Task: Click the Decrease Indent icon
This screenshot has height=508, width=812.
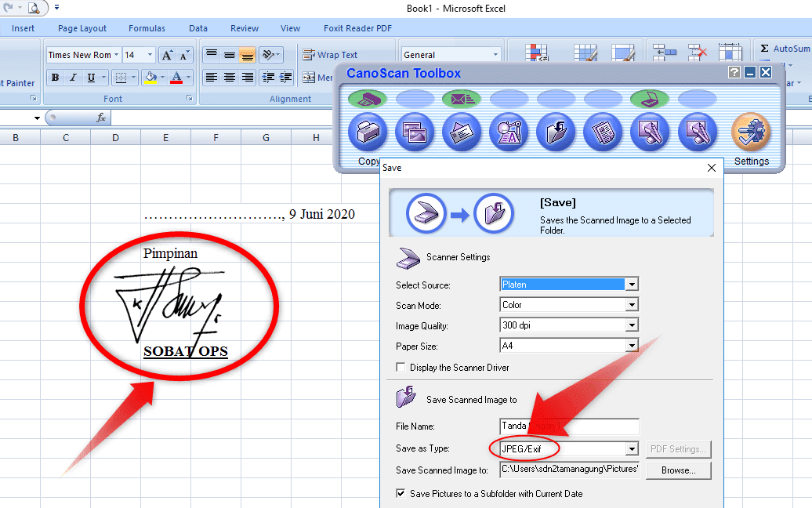Action: 268,78
